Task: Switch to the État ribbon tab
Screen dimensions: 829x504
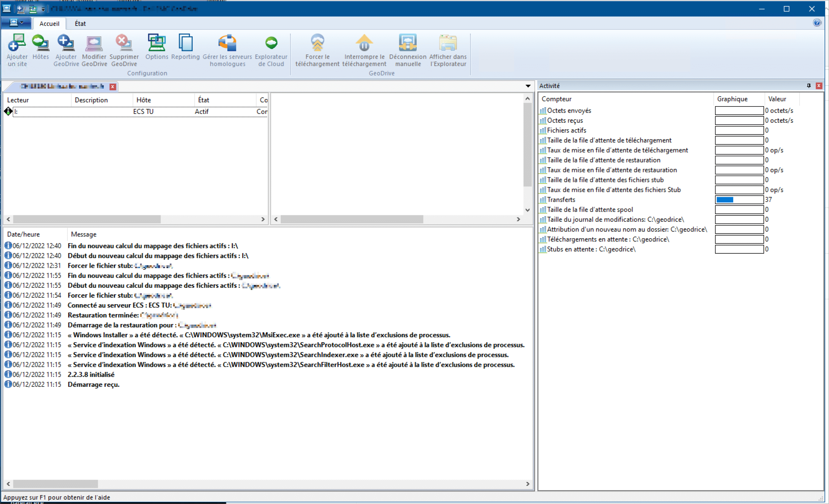Action: [x=80, y=24]
